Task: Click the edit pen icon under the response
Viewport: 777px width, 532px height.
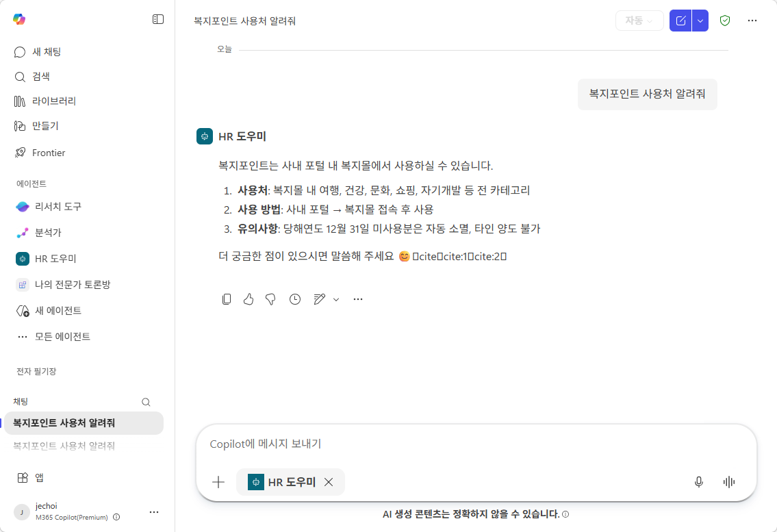Action: (319, 299)
